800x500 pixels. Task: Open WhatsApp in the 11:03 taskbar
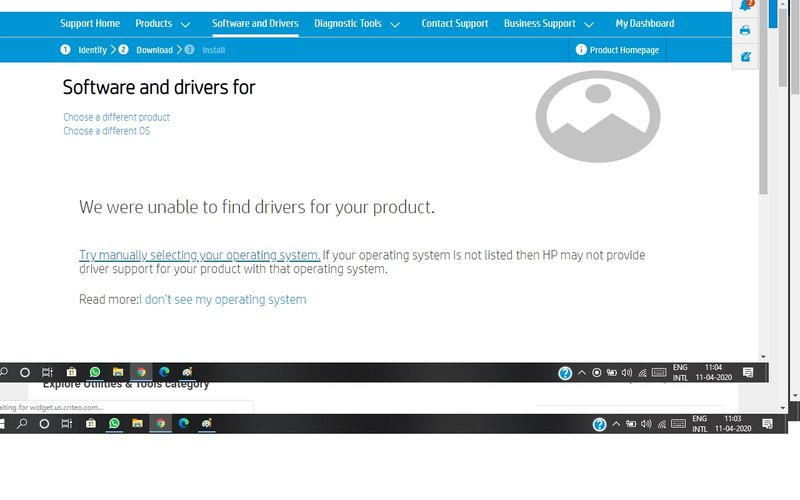tap(114, 423)
